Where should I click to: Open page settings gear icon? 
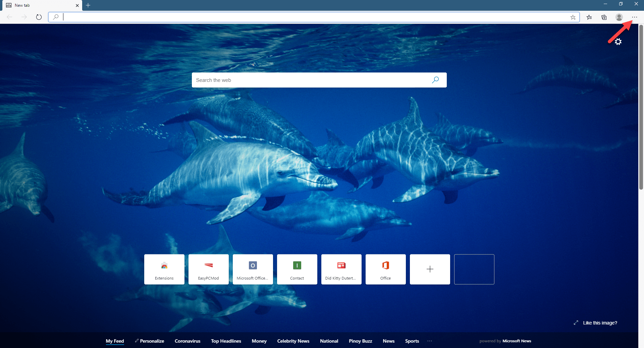click(618, 42)
